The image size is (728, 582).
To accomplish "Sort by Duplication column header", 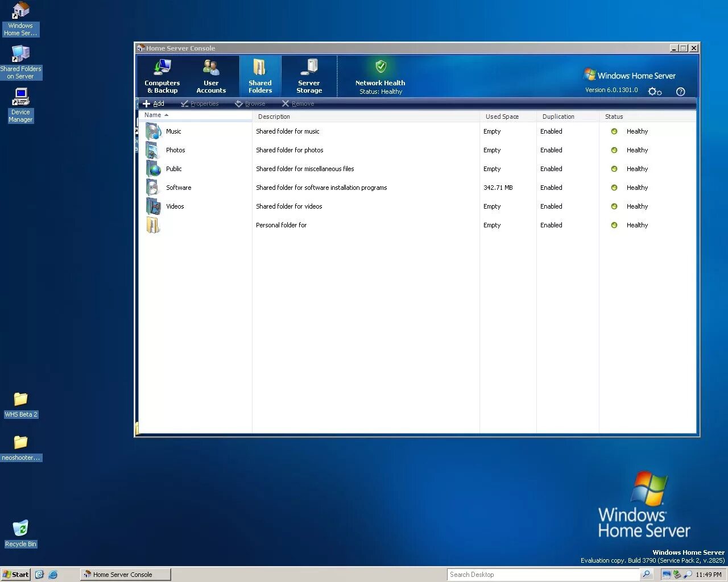I will 568,117.
